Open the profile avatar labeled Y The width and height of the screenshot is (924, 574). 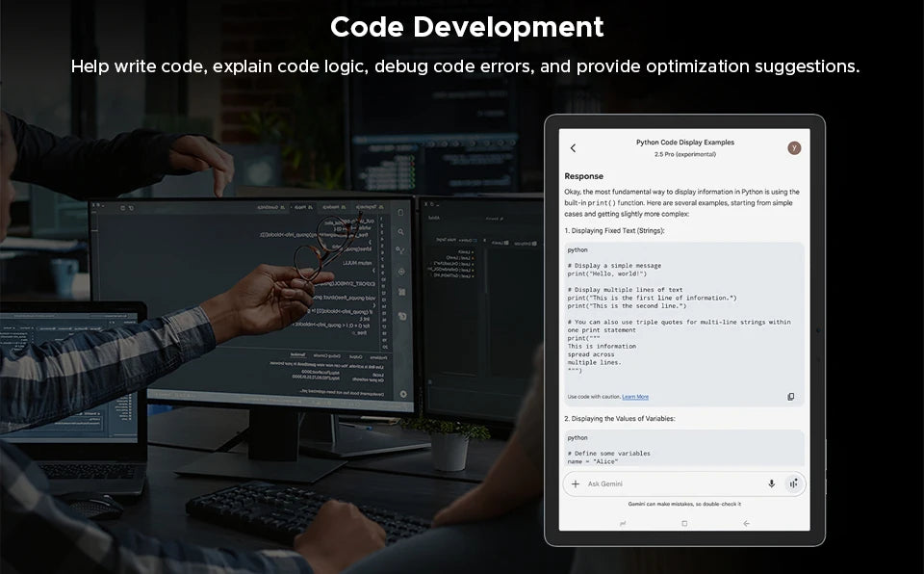[794, 147]
